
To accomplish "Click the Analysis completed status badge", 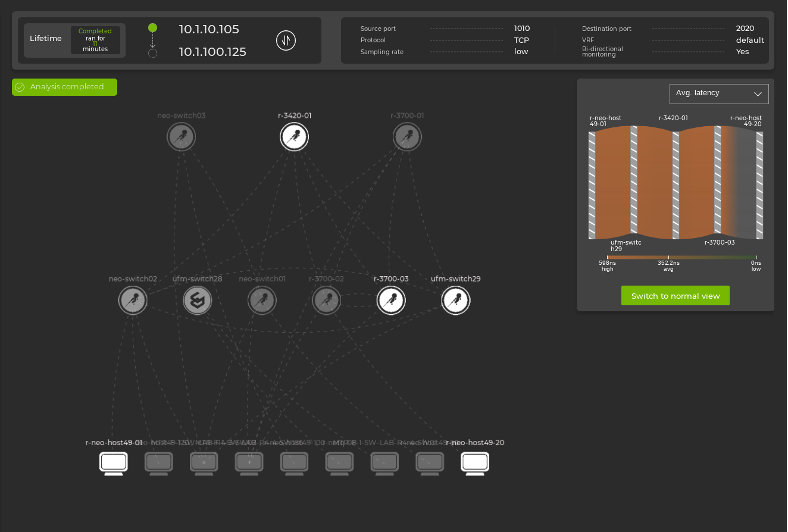I will click(64, 87).
